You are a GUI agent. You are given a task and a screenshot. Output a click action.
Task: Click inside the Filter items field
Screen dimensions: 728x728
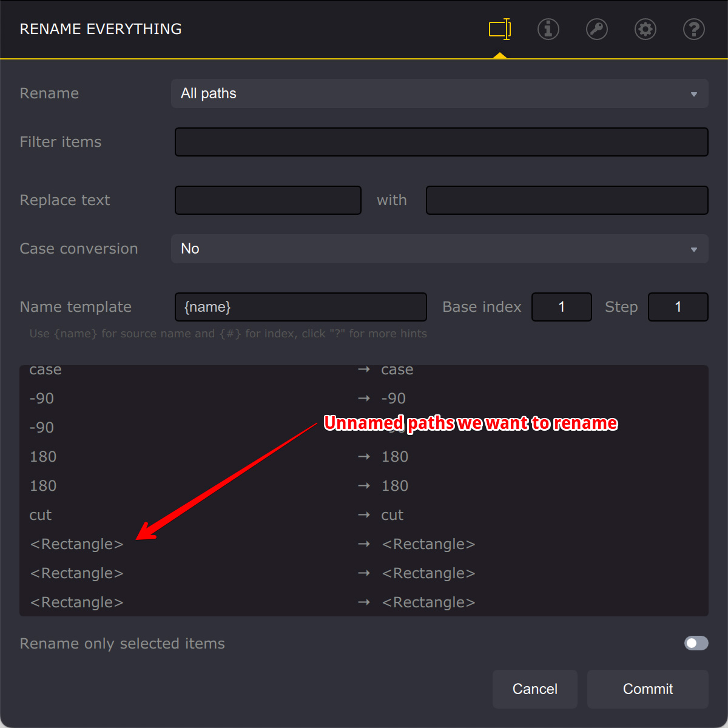click(441, 142)
